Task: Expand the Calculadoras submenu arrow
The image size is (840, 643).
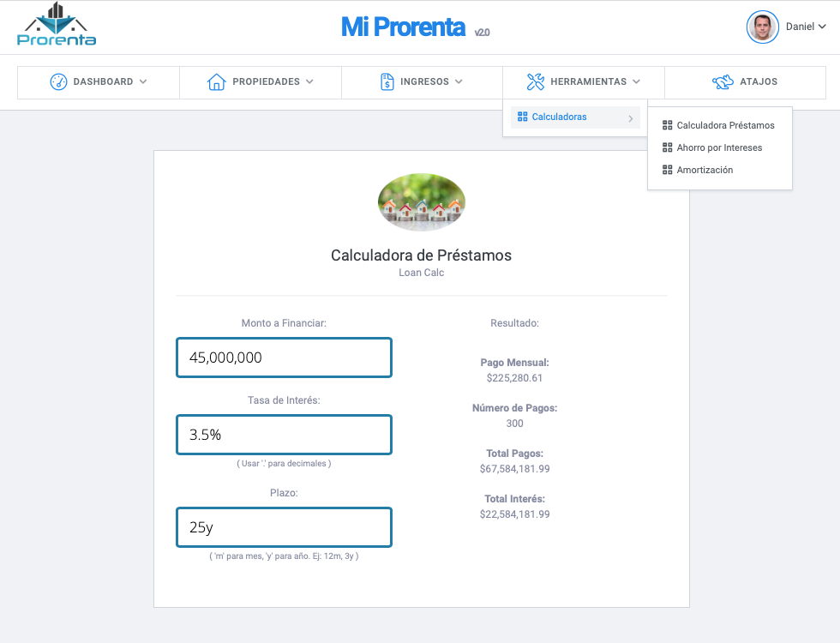Action: coord(631,118)
